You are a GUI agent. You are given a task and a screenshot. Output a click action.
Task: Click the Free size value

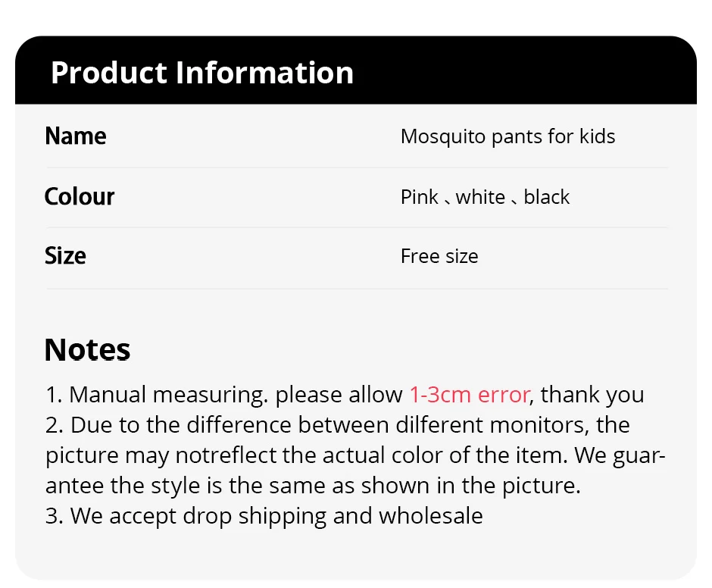click(x=439, y=256)
